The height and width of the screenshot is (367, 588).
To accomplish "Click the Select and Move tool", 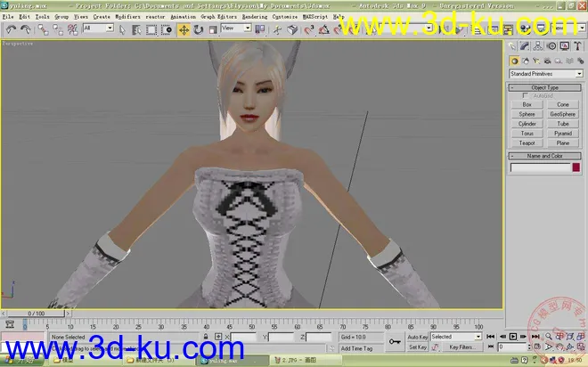I will click(x=184, y=29).
